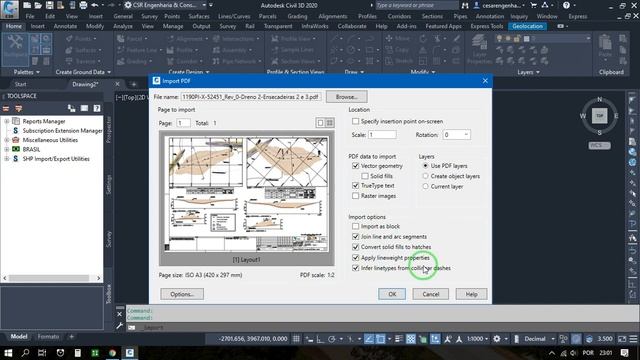Open the Help question mark icon
This screenshot has height=360, width=640.
coord(566,5)
